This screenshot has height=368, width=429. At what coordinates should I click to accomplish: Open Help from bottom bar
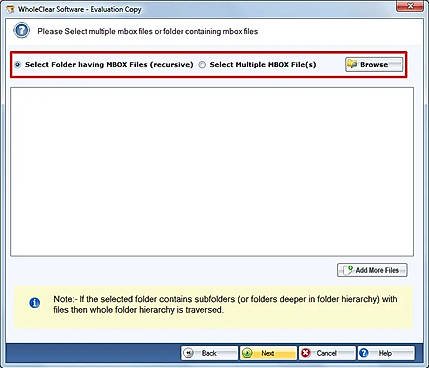386,353
